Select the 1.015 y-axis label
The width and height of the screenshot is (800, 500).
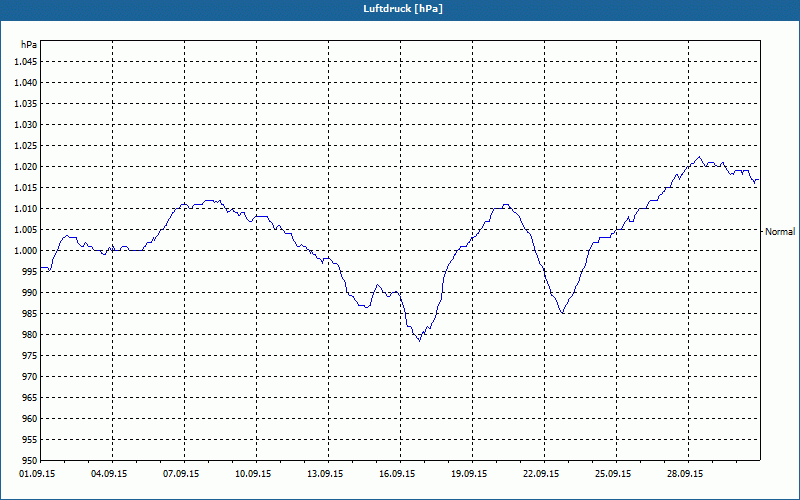26,188
